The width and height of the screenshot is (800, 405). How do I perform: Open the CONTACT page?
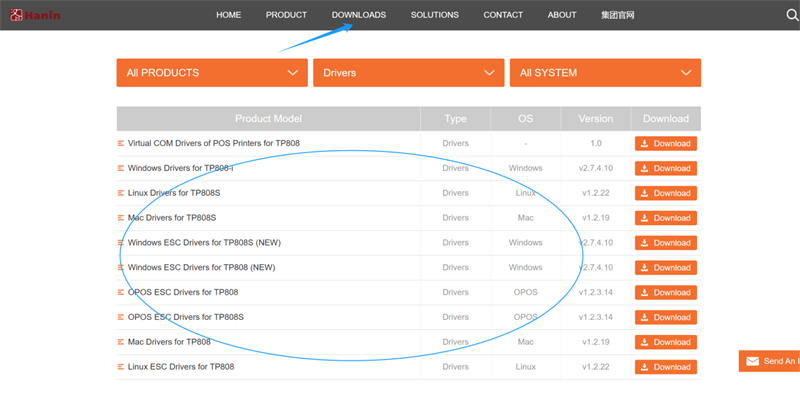503,15
